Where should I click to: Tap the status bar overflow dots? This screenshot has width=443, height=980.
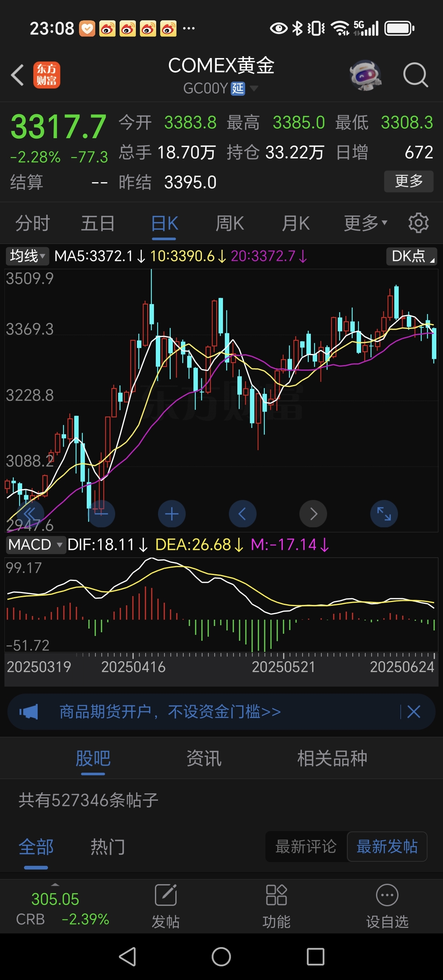pyautogui.click(x=189, y=28)
